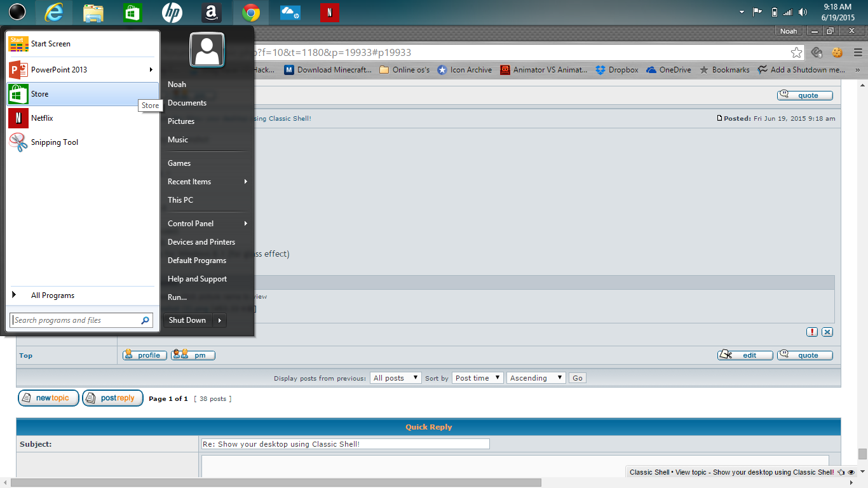Open File Explorer from the taskbar
Screen dimensions: 868x488
(x=93, y=12)
